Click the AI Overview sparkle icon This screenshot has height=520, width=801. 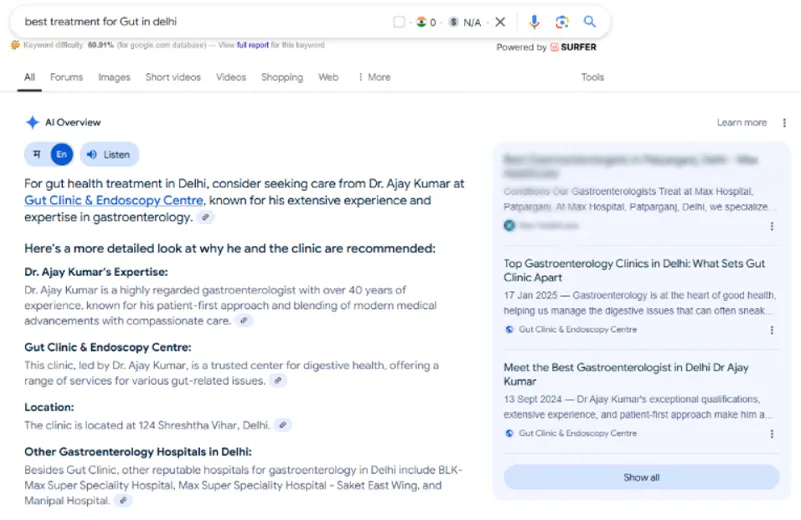click(x=32, y=122)
